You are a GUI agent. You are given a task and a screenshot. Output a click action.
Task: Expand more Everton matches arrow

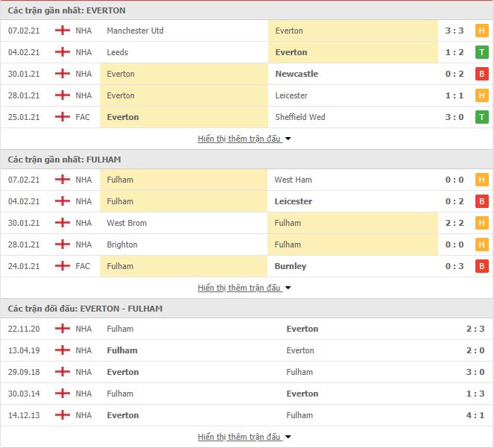pos(288,139)
